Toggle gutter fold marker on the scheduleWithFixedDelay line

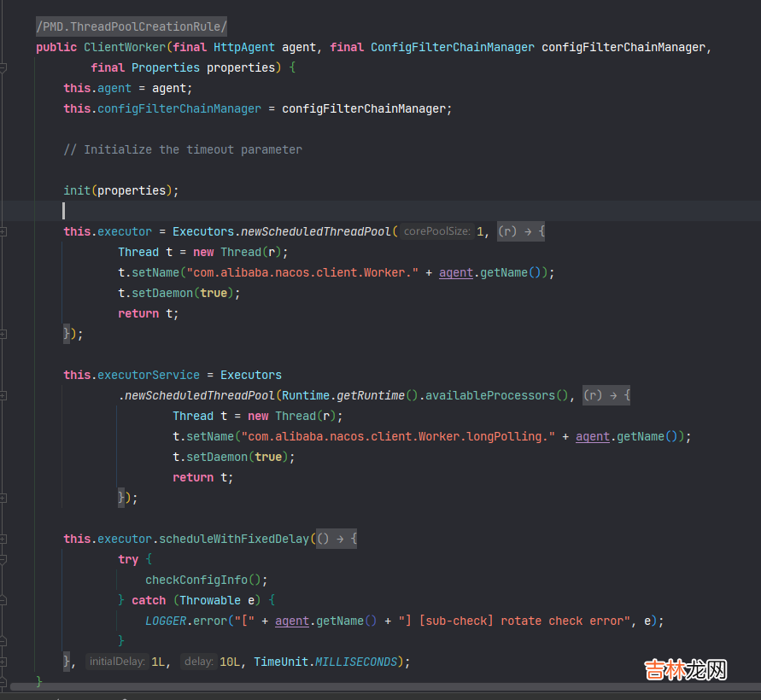(3, 539)
